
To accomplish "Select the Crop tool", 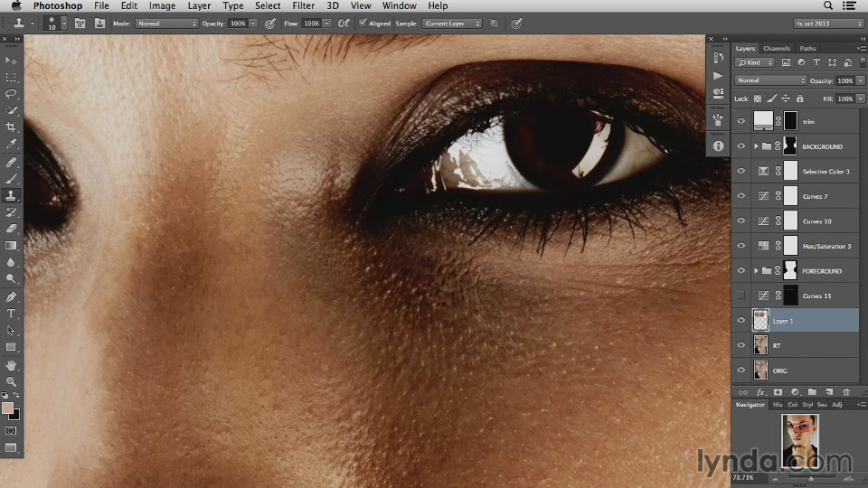I will (11, 127).
